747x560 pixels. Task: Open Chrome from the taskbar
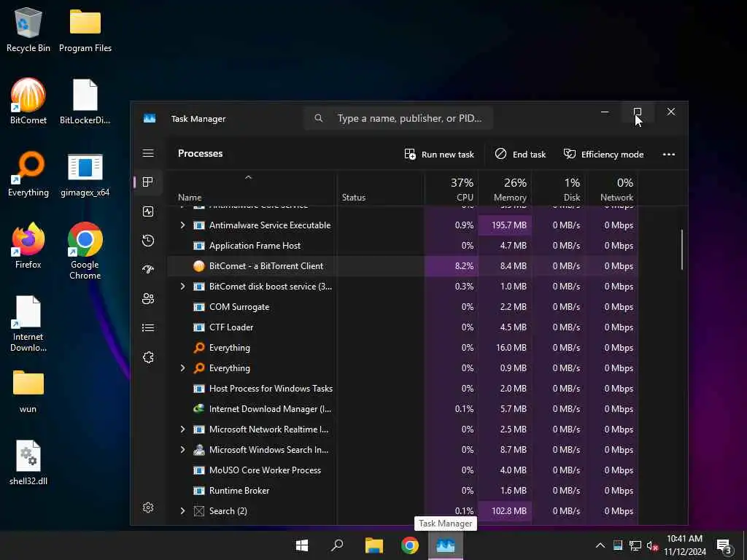(410, 545)
